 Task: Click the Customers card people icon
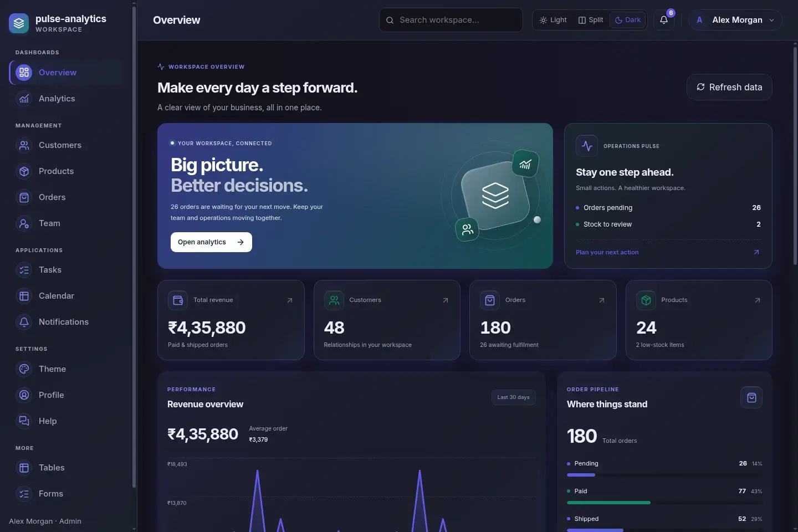tap(334, 300)
